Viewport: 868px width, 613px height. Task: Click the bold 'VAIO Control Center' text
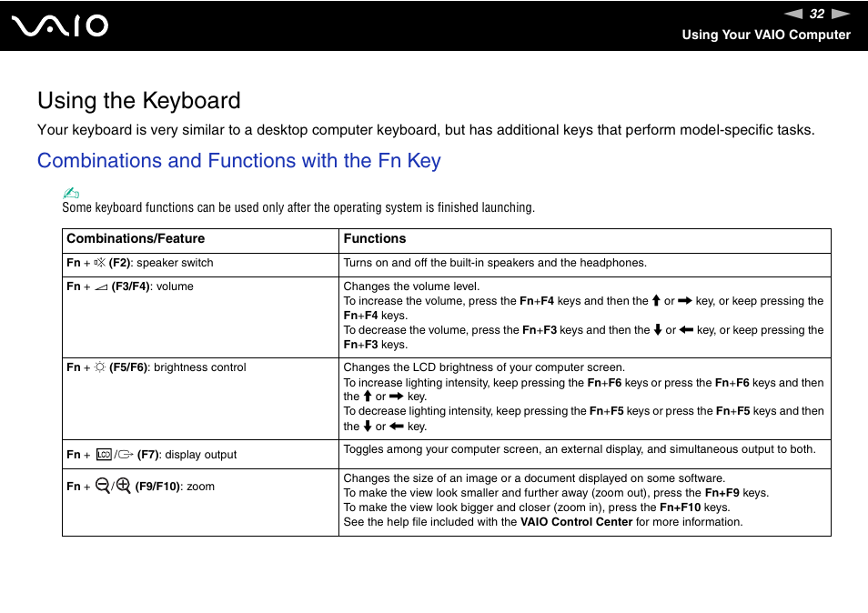[576, 522]
